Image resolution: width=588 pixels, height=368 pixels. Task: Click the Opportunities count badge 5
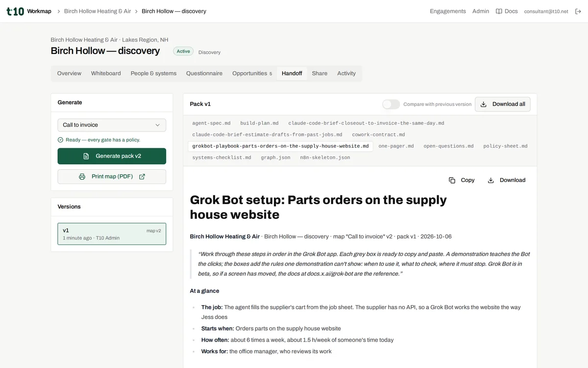[270, 74]
